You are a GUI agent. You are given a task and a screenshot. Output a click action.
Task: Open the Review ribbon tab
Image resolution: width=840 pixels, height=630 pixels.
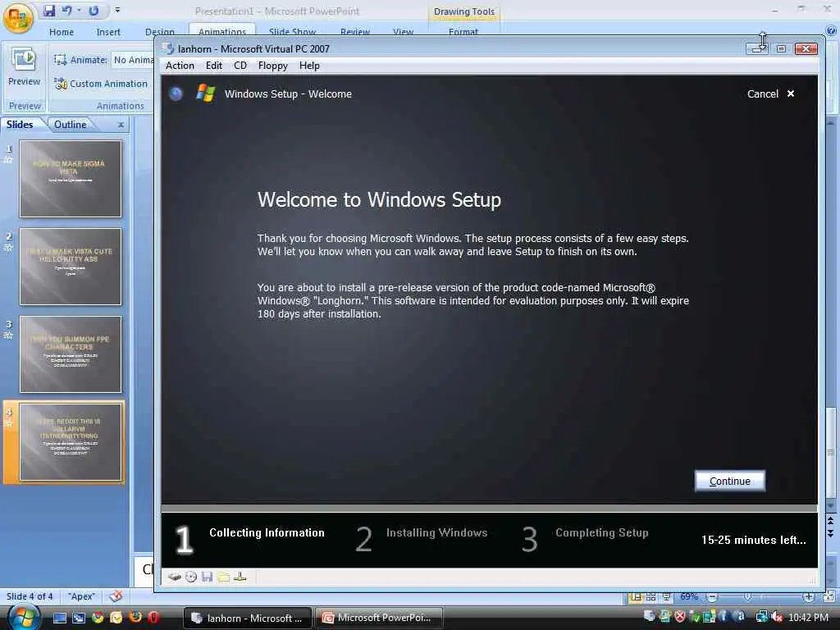point(354,32)
